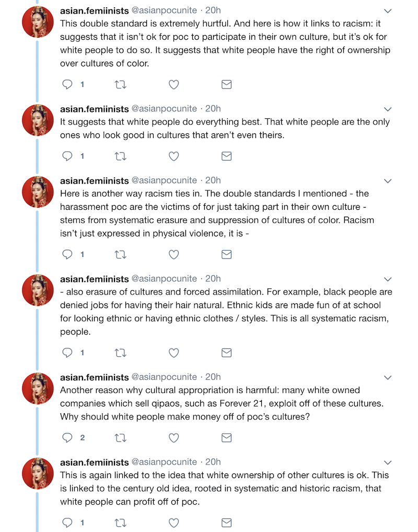Open the chevron menu on the first tweet
Image resolution: width=418 pixels, height=532 pixels.
pos(388,11)
